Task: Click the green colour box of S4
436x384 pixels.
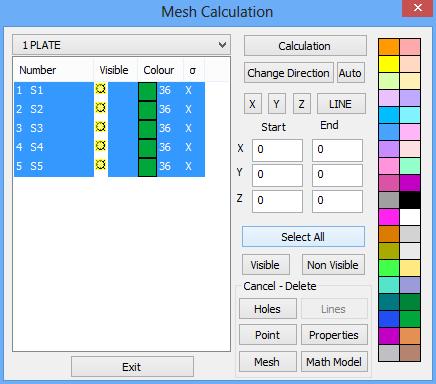Action: (x=147, y=148)
